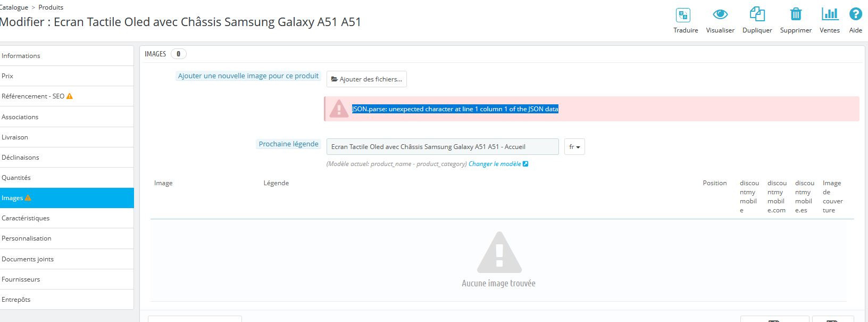
Task: Open the Ventes chart icon
Action: pyautogui.click(x=830, y=15)
